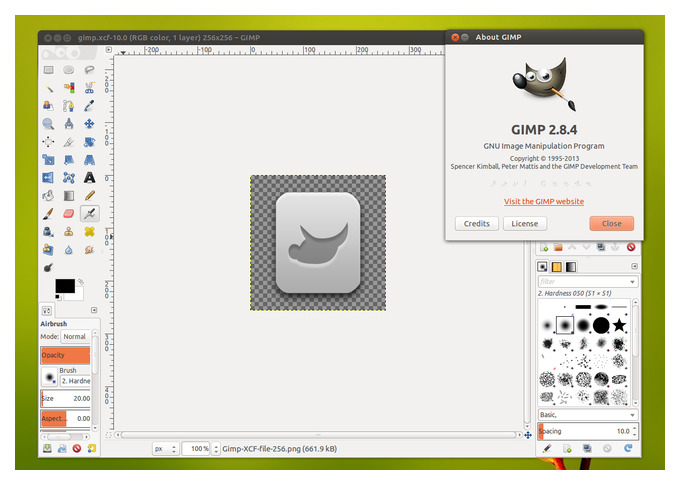Viewport: 680px width, 485px height.
Task: Select the Rotate tool
Action: (x=89, y=142)
